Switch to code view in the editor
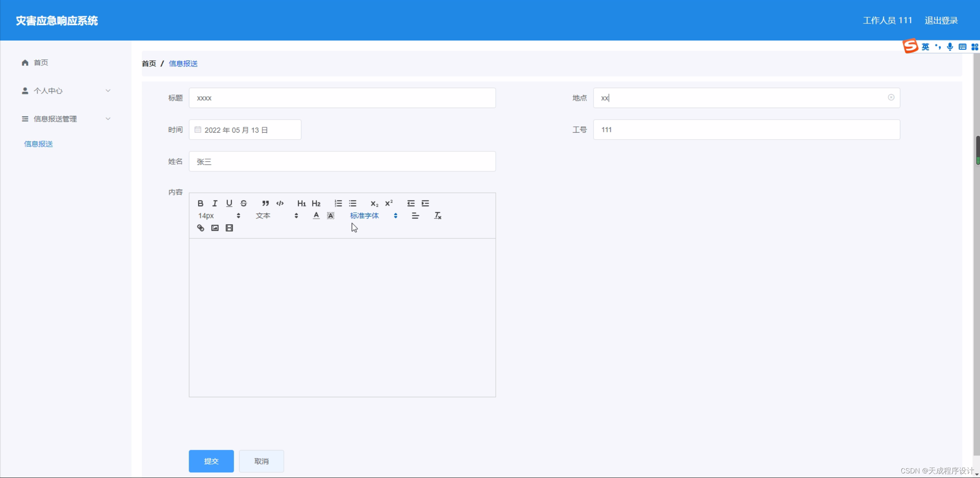 280,203
